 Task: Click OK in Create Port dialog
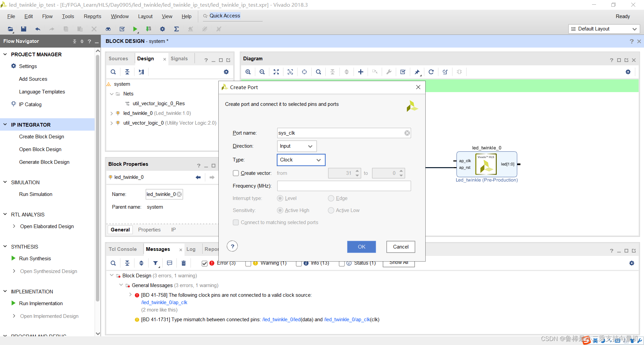tap(362, 247)
